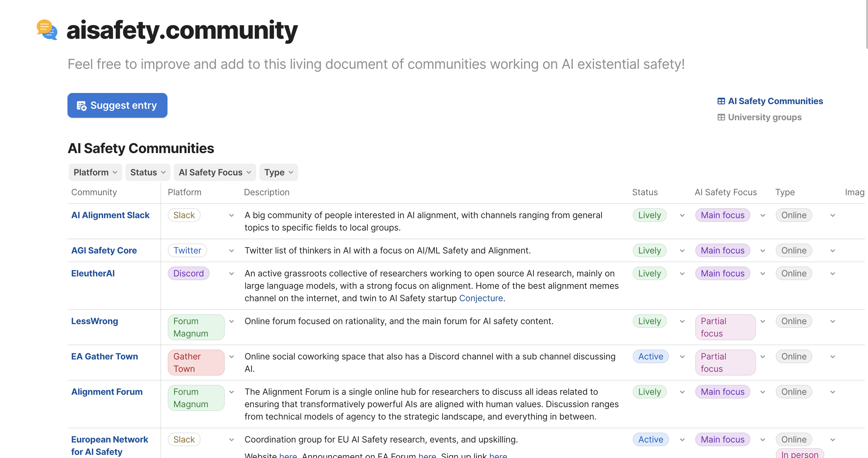Expand status chevron in Alignment Forum row
Image resolution: width=868 pixels, height=458 pixels.
(x=682, y=392)
